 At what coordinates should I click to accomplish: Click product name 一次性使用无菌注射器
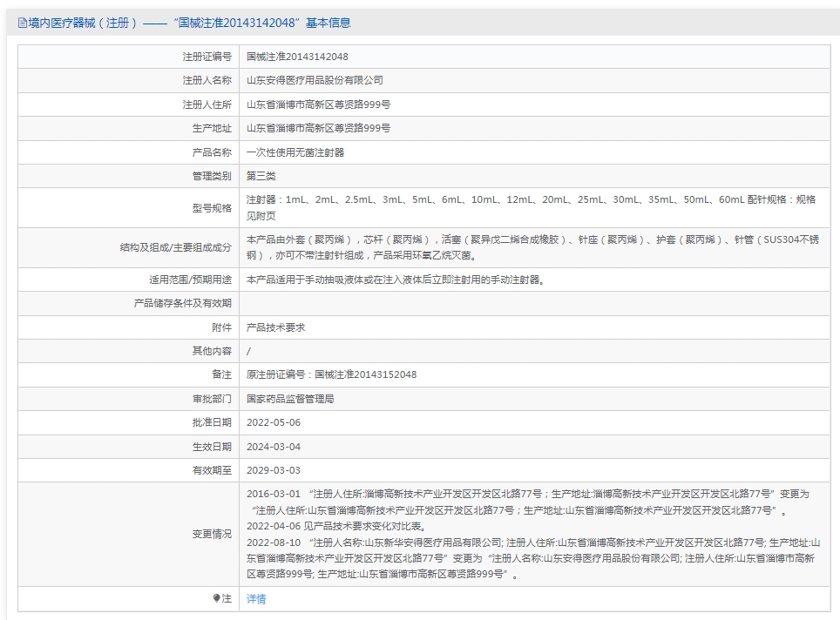tap(295, 152)
